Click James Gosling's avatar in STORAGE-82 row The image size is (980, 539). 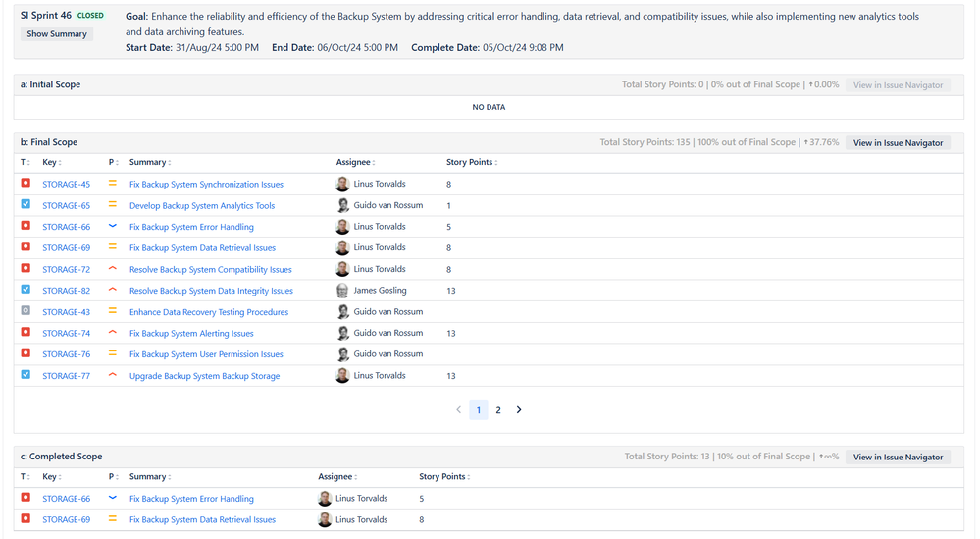tap(342, 291)
